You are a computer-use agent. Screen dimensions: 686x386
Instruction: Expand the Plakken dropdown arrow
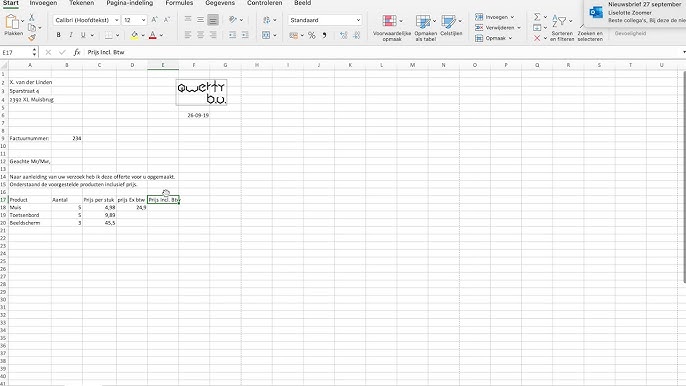pos(22,21)
